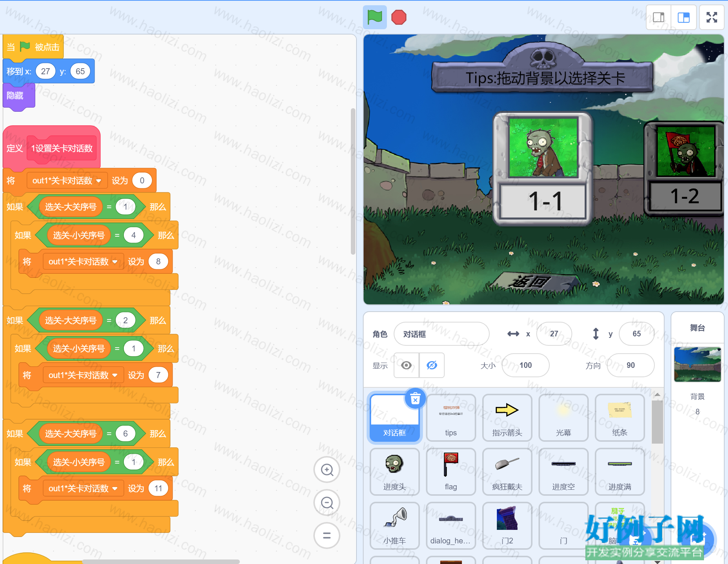Screen dimensions: 728x564
Task: Hide the sprite using the crossed-eye button
Action: pyautogui.click(x=432, y=365)
